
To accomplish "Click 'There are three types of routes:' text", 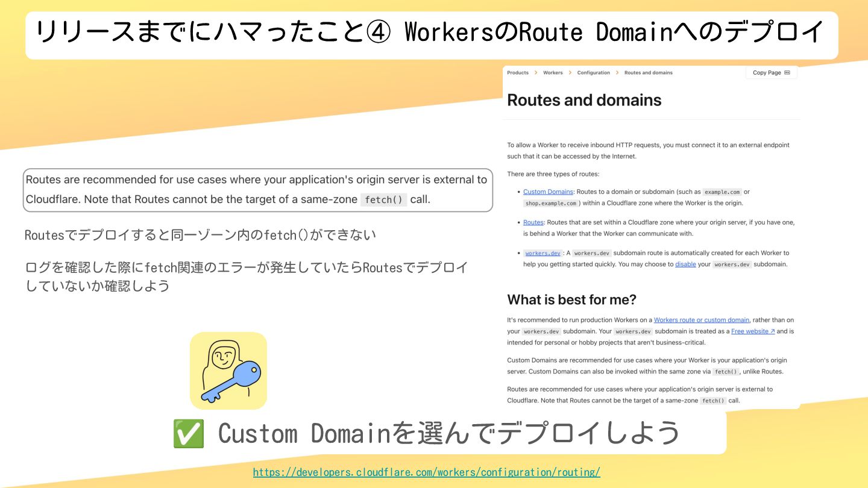I will click(x=553, y=174).
